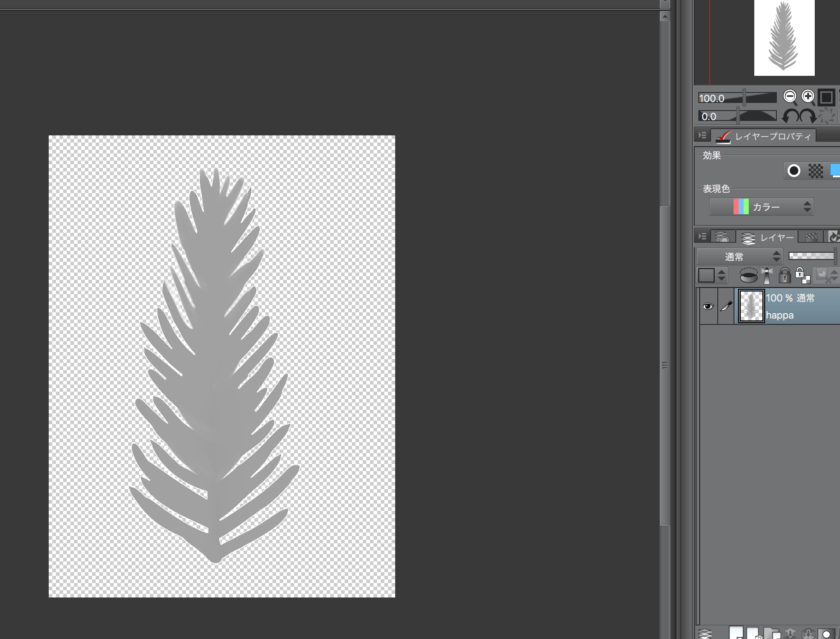
Task: Open the 通常 blending mode dropdown
Action: (x=739, y=257)
